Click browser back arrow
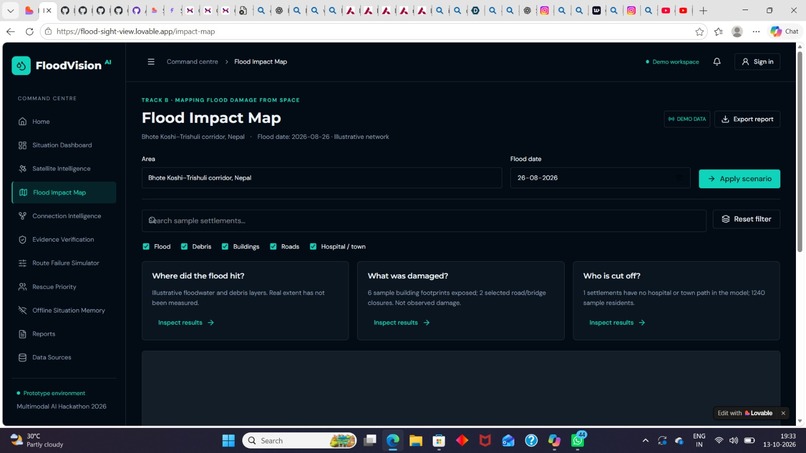The height and width of the screenshot is (453, 806). (x=10, y=32)
